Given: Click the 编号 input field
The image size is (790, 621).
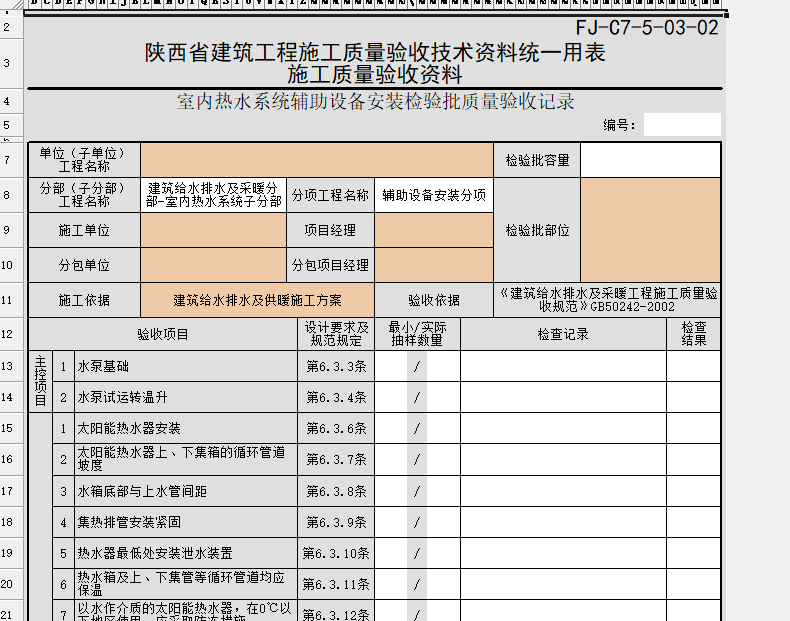Looking at the screenshot, I should click(x=682, y=124).
